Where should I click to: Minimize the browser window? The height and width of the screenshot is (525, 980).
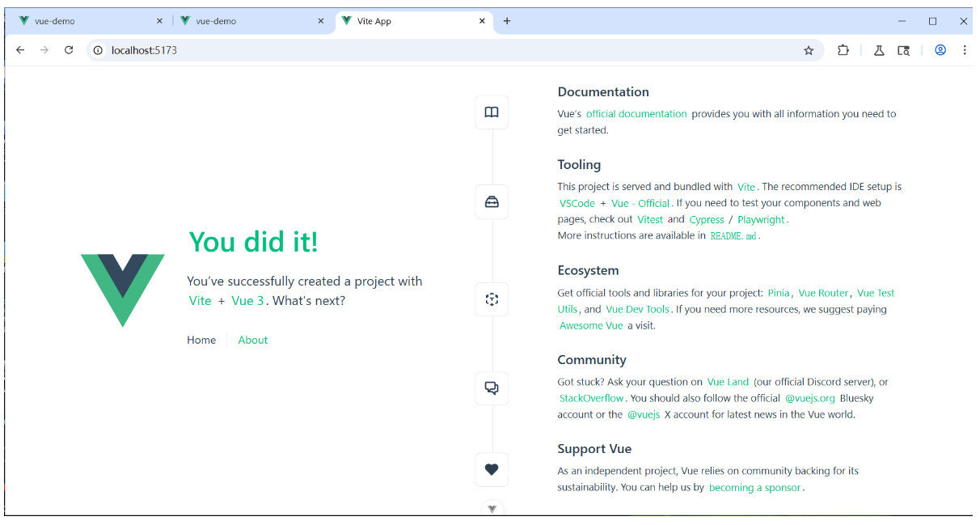coord(902,21)
